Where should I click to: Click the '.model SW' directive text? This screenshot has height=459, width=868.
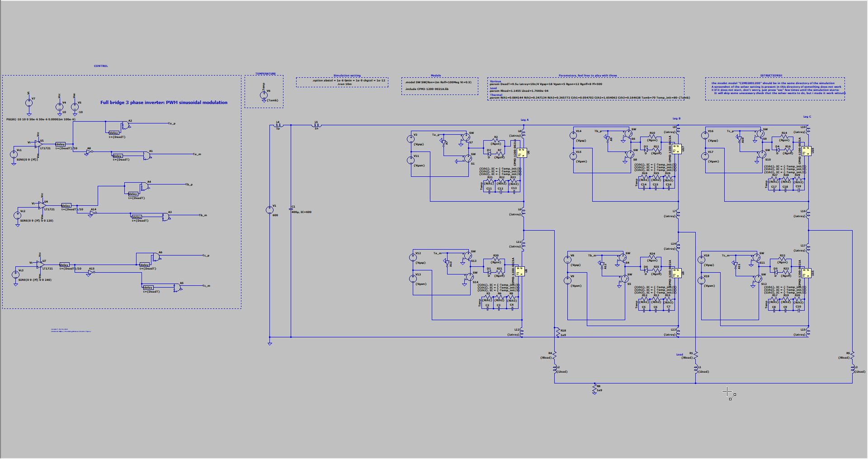coord(438,82)
